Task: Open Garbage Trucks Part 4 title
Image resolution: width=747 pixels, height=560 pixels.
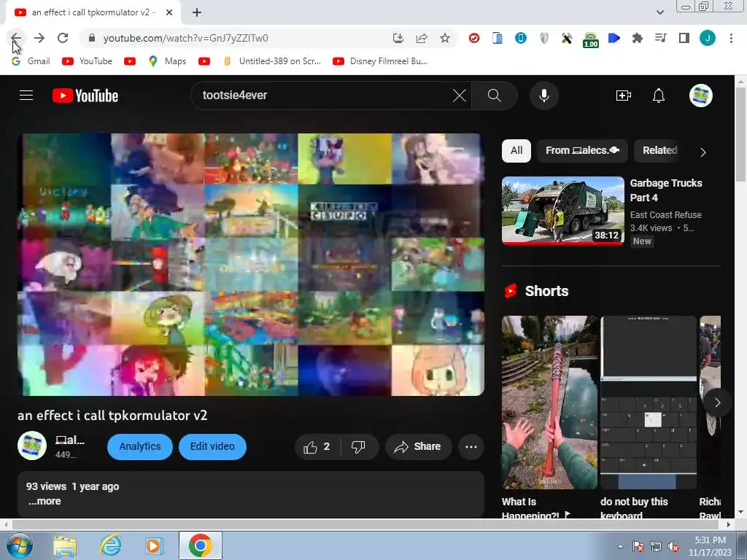Action: click(665, 190)
